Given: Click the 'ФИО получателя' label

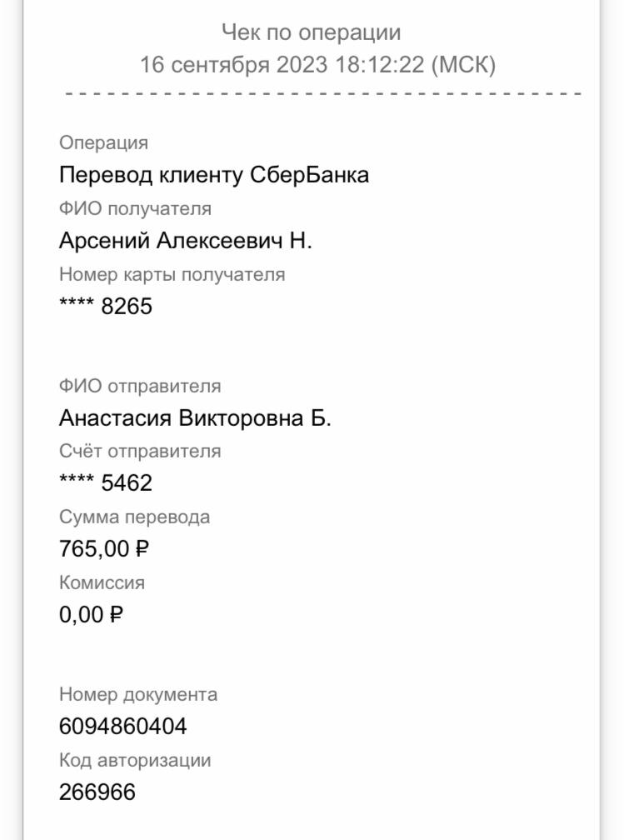Looking at the screenshot, I should [135, 208].
